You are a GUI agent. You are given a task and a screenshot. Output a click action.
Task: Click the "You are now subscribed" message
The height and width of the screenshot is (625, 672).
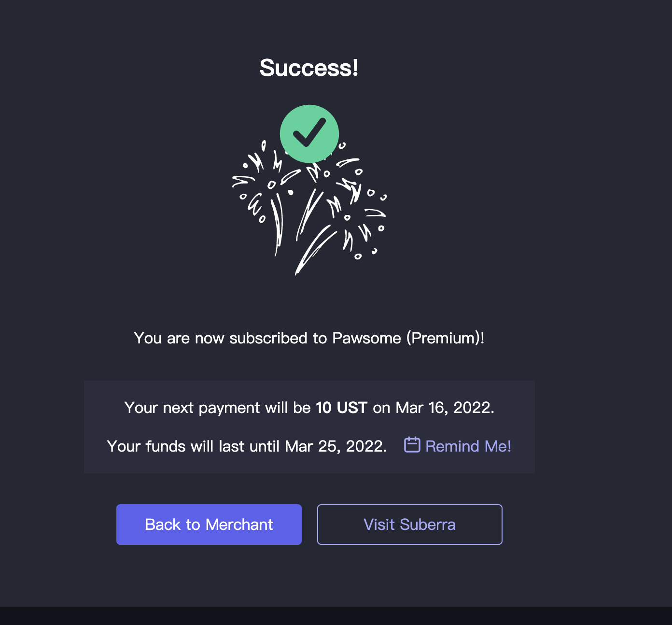click(309, 338)
